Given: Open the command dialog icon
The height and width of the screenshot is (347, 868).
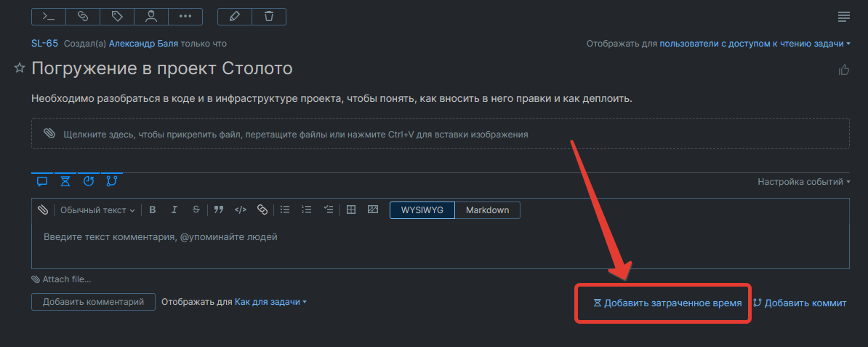Looking at the screenshot, I should point(49,16).
